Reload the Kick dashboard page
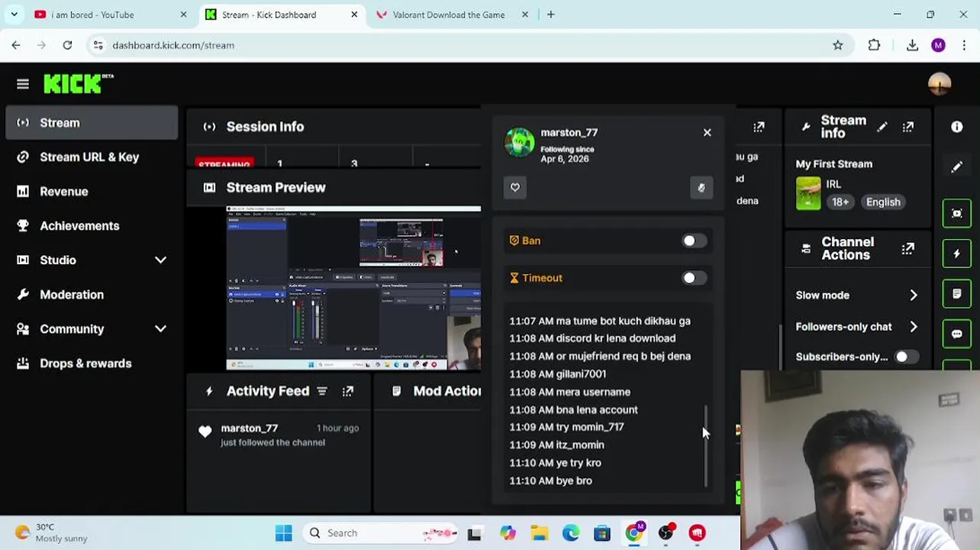 coord(67,46)
